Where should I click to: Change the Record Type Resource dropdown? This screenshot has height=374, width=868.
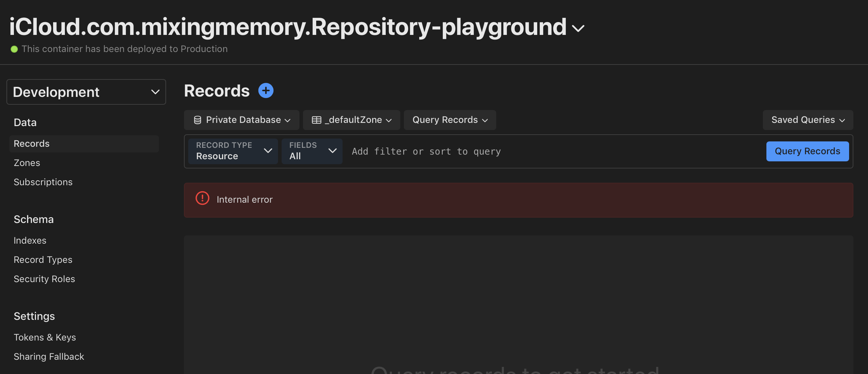[233, 151]
